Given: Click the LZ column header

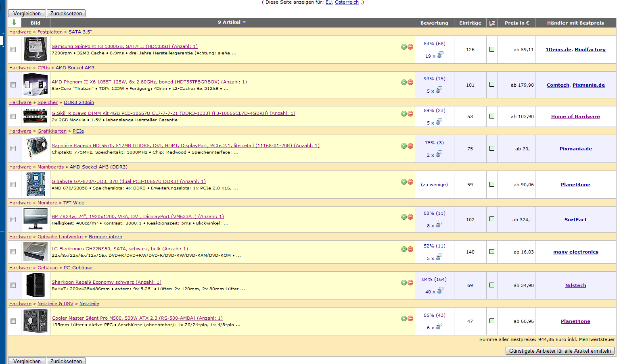Looking at the screenshot, I should tap(492, 23).
